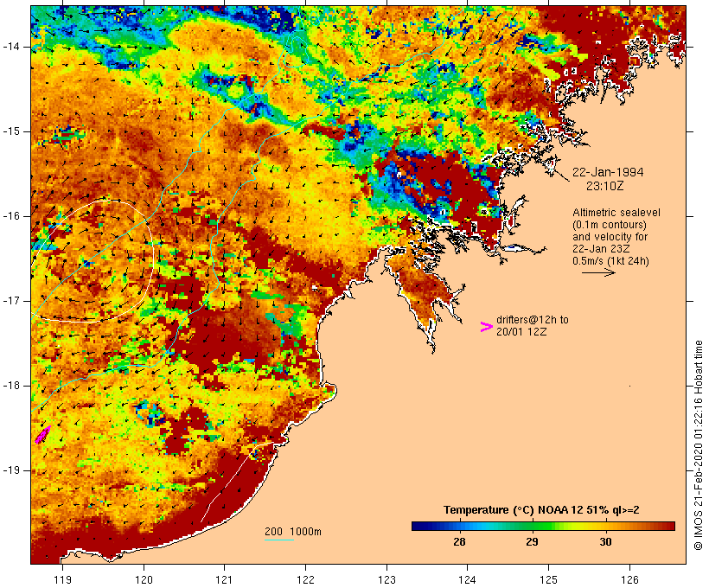Click the temperature color bar at 28
The height and width of the screenshot is (588, 709).
[459, 526]
